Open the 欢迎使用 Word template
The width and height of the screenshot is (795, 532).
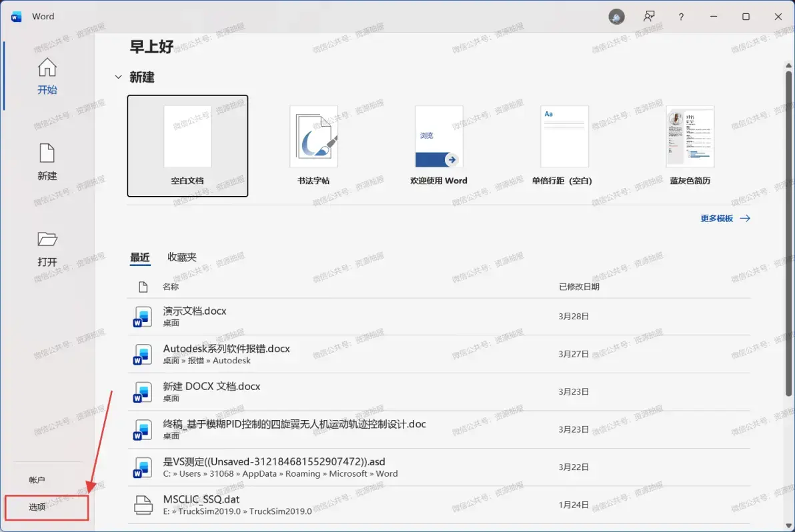[439, 146]
